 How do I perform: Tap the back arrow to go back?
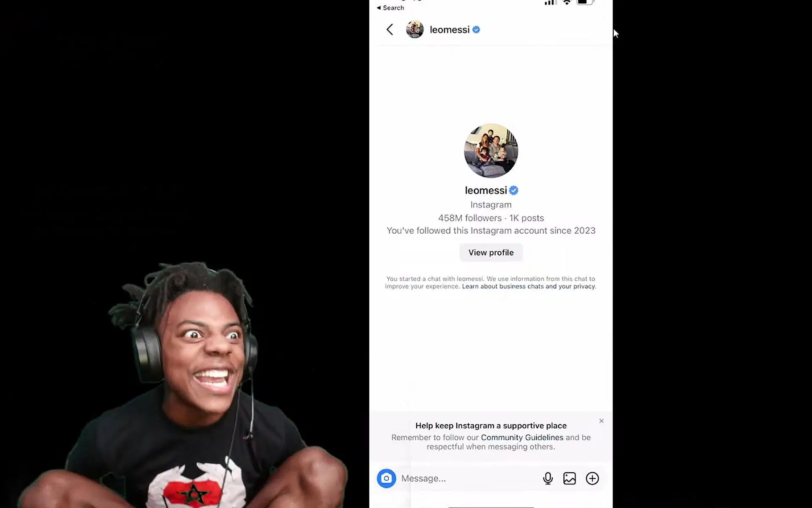(x=388, y=29)
